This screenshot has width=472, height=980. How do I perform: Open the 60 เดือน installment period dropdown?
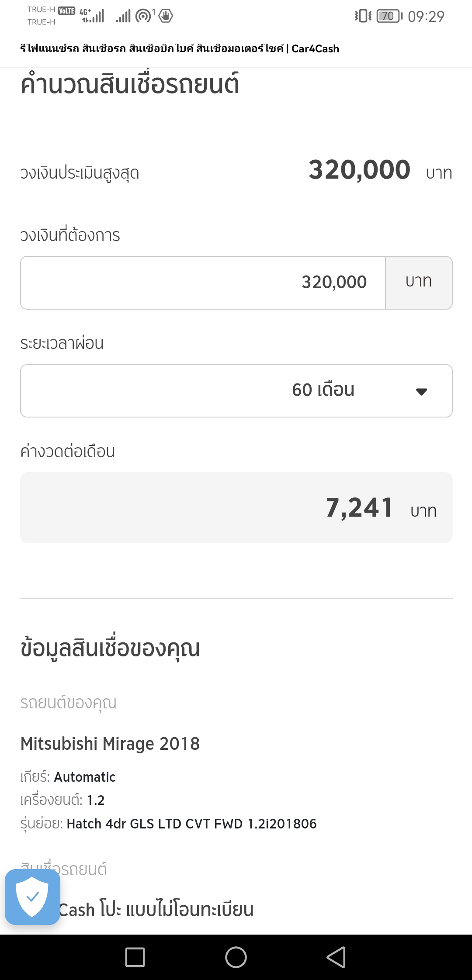point(236,390)
